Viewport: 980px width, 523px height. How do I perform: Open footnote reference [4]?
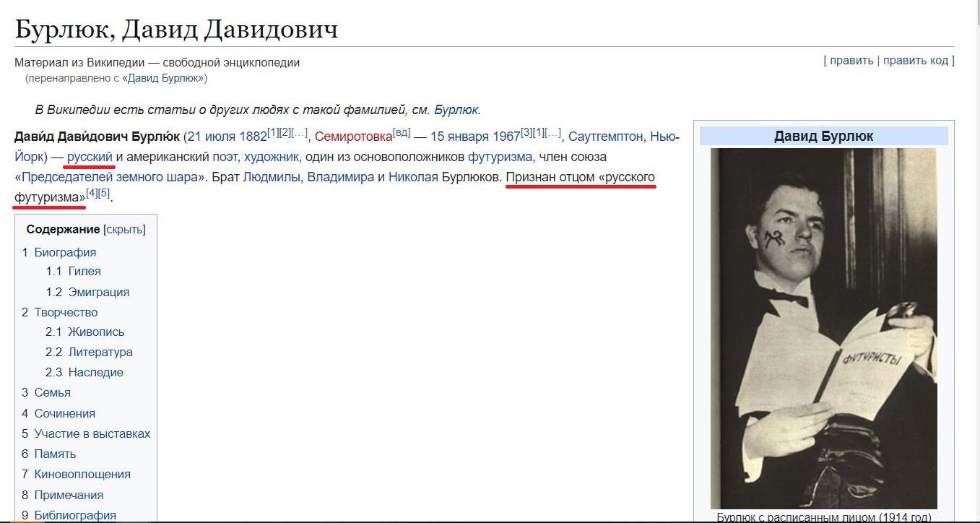pos(91,194)
